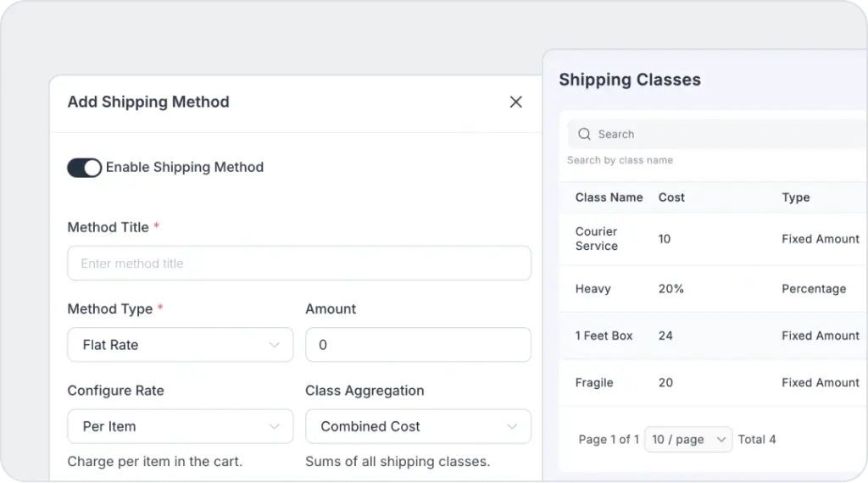Select the Courier Service class row

[597, 239]
